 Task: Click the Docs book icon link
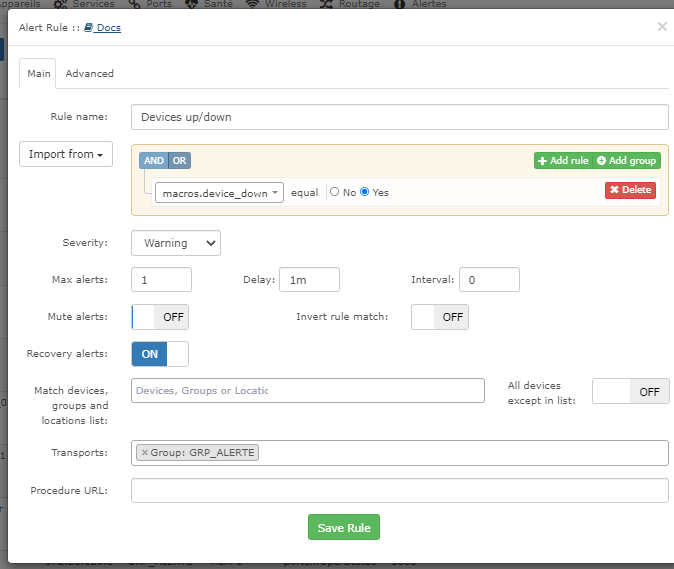pos(89,28)
